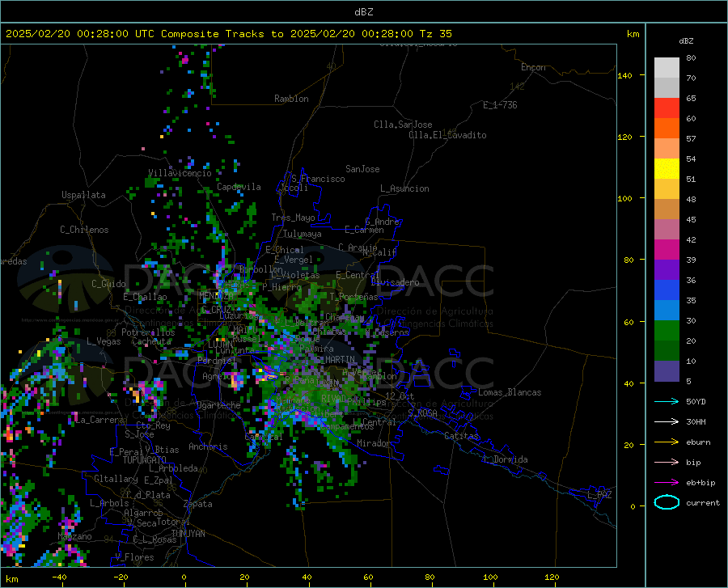Click the Mirador map label
The width and height of the screenshot is (728, 588).
click(x=373, y=443)
